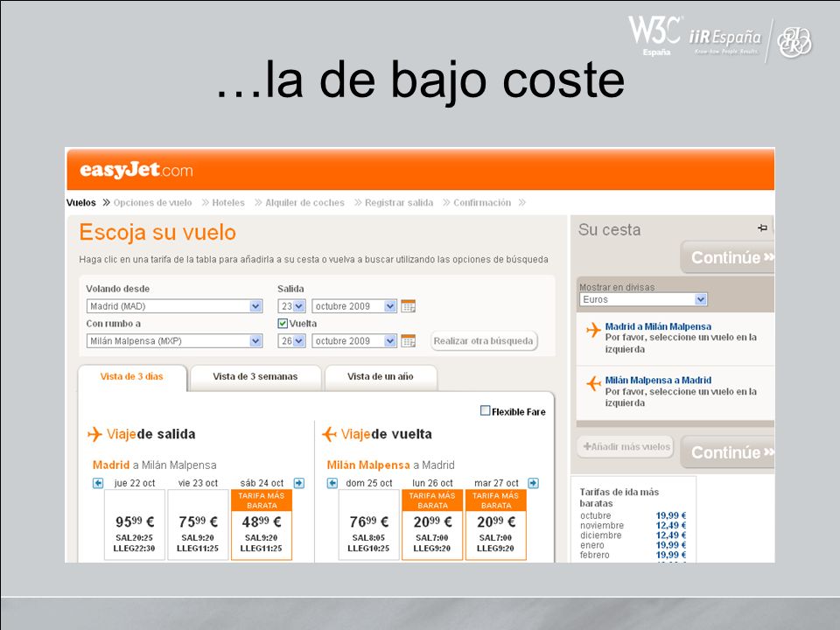The height and width of the screenshot is (630, 840).
Task: Click the Mostrar en divisas label
Action: pyautogui.click(x=617, y=288)
